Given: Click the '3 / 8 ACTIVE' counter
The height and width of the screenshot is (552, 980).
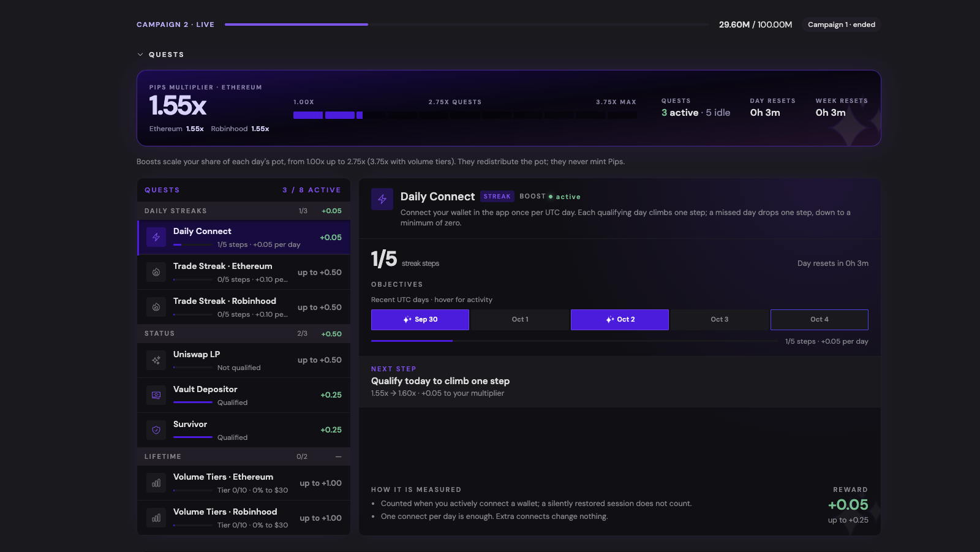Looking at the screenshot, I should pos(312,190).
